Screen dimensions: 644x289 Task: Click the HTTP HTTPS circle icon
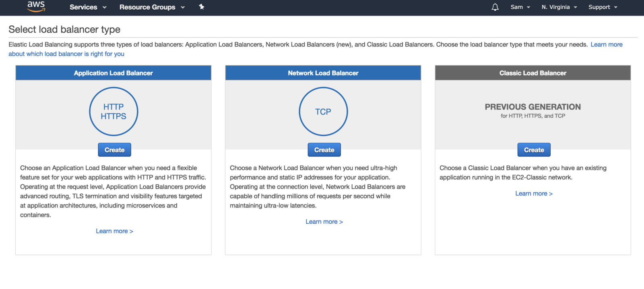[x=114, y=112]
